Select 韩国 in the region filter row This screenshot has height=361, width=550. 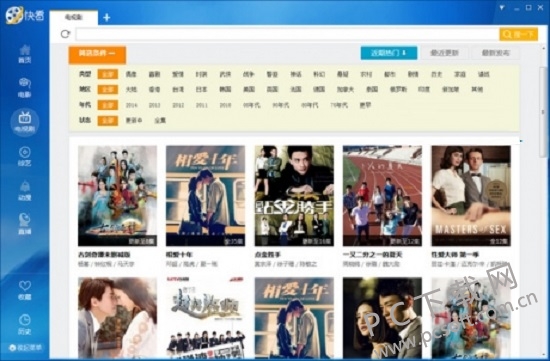pos(225,89)
